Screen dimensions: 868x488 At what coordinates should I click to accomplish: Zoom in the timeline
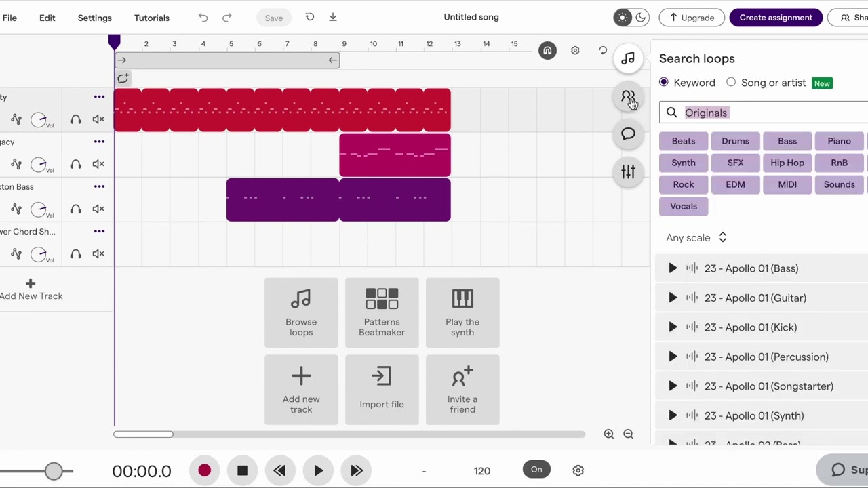click(x=609, y=434)
